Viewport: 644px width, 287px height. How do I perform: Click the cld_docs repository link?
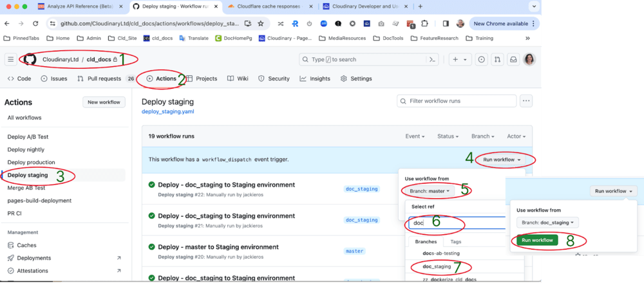[99, 60]
